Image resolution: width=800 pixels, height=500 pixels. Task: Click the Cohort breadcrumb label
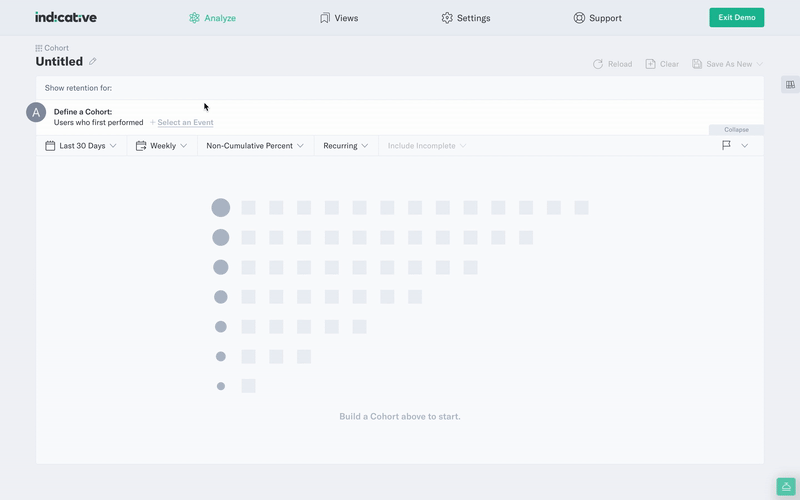[57, 48]
